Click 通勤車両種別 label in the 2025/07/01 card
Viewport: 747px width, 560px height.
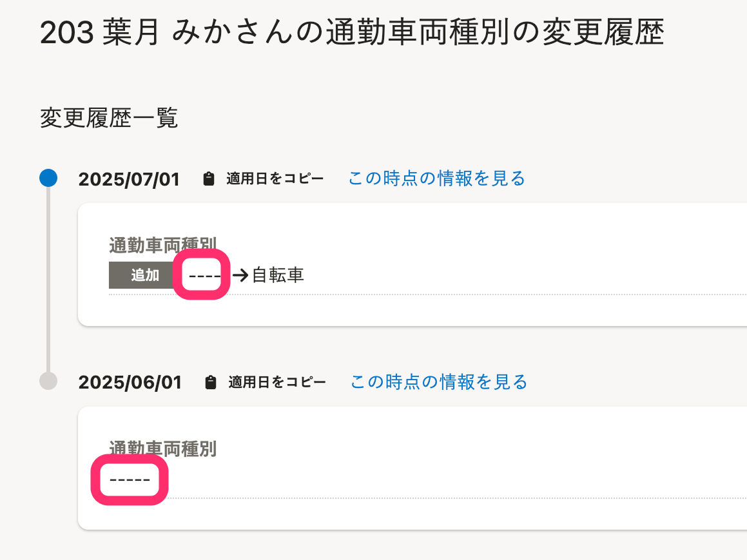click(x=162, y=244)
